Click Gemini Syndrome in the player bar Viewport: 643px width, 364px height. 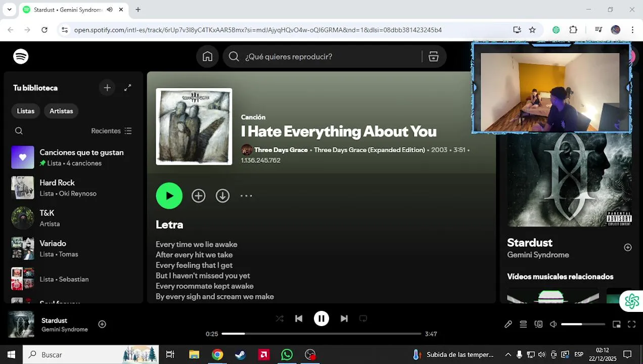pyautogui.click(x=65, y=330)
